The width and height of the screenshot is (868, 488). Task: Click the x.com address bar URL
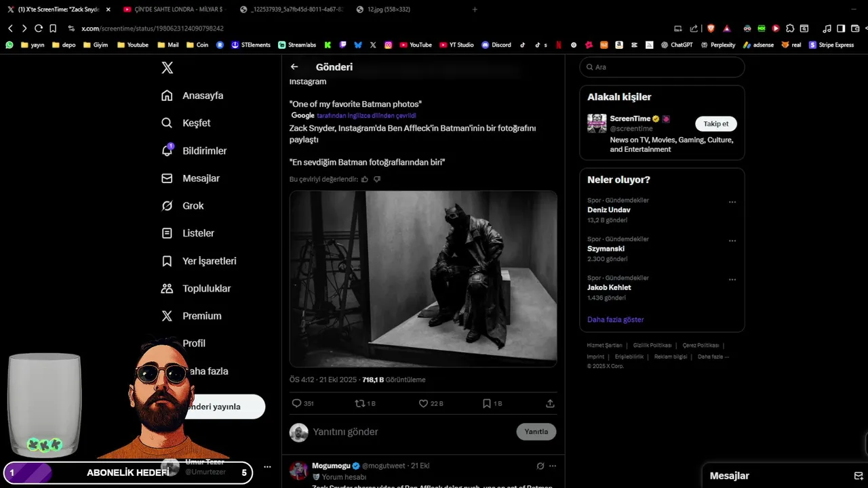[x=153, y=28]
